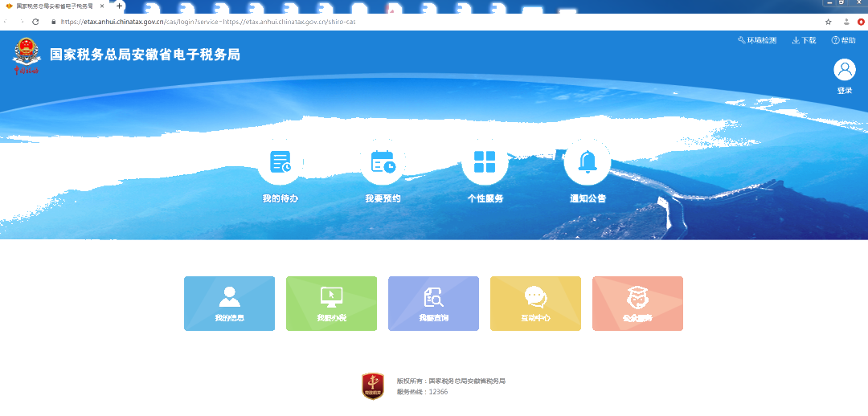Screen dimensions: 868x416
Task: Open the 个性服务 grid icon
Action: point(485,161)
